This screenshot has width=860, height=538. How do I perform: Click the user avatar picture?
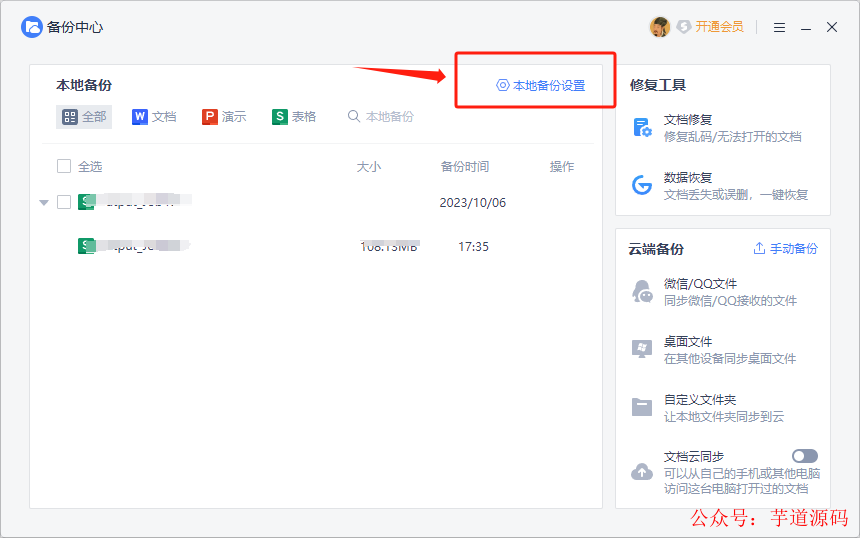click(x=660, y=27)
